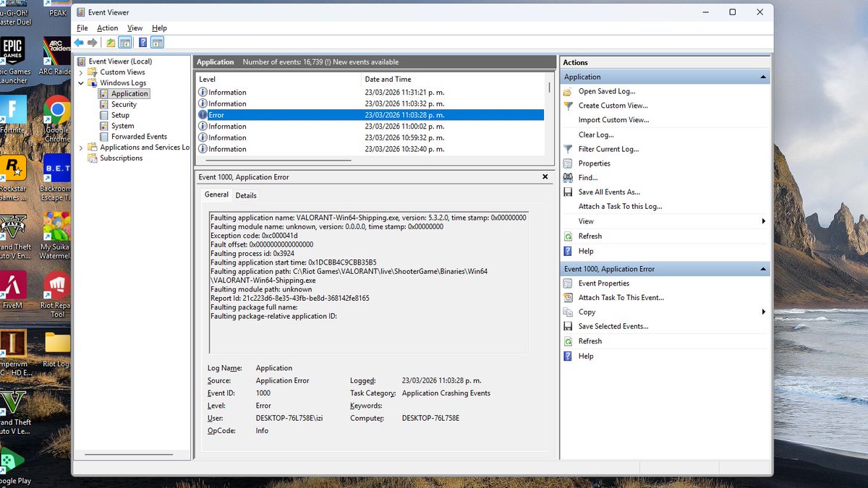Click the Refresh icon under Event 1000 actions

pyautogui.click(x=568, y=341)
